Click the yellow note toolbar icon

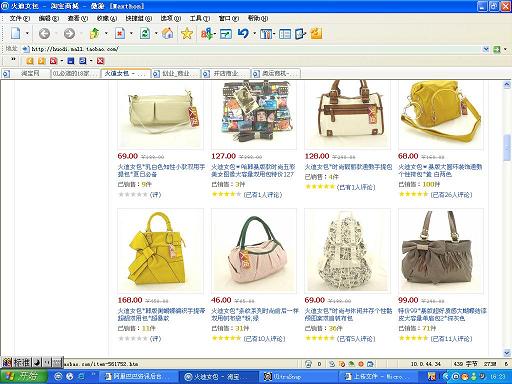click(x=316, y=34)
